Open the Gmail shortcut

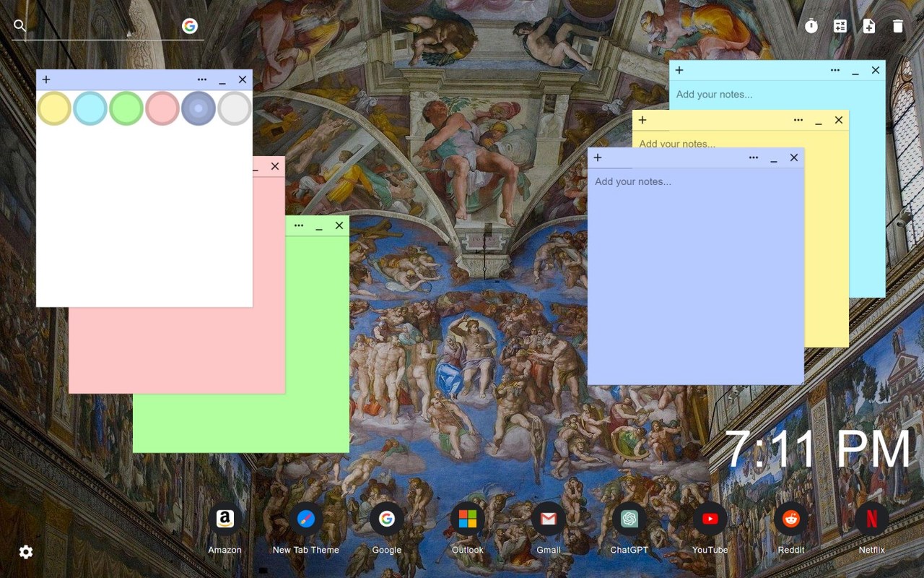pyautogui.click(x=549, y=519)
